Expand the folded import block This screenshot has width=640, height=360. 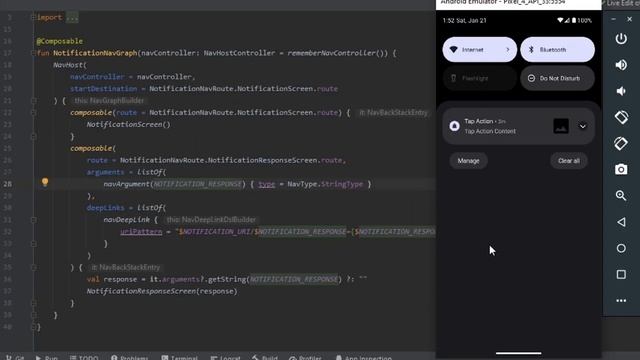[33, 17]
